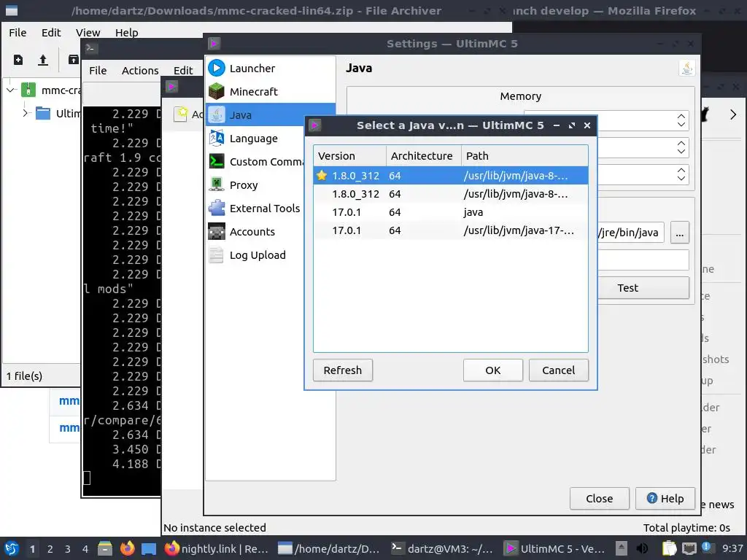747x560 pixels.
Task: Close the Settings window via Close button
Action: [x=600, y=499]
